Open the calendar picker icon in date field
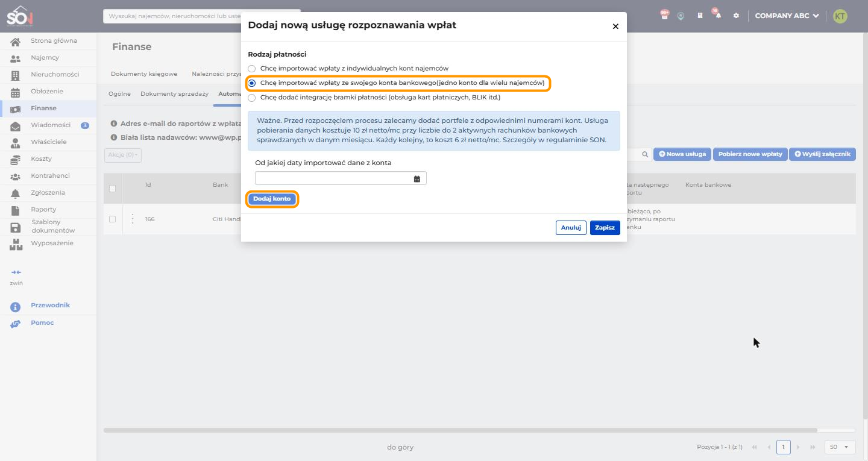This screenshot has height=461, width=868. point(417,178)
